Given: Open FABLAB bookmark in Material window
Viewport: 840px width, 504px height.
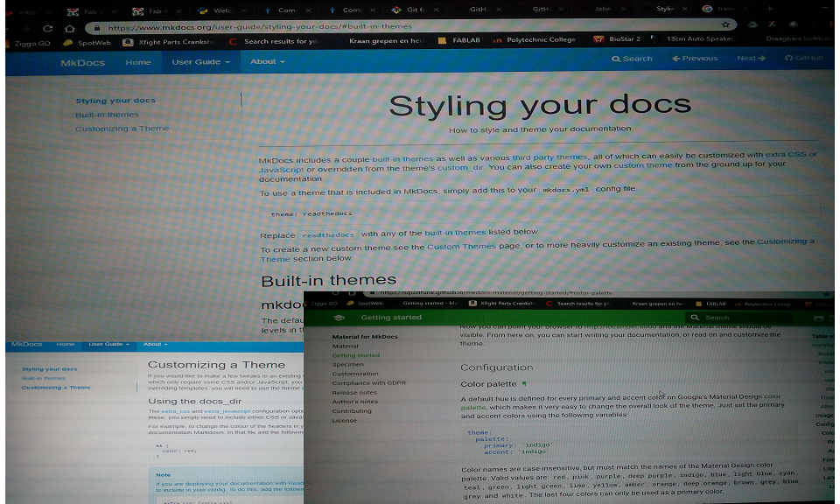Looking at the screenshot, I should (x=710, y=304).
